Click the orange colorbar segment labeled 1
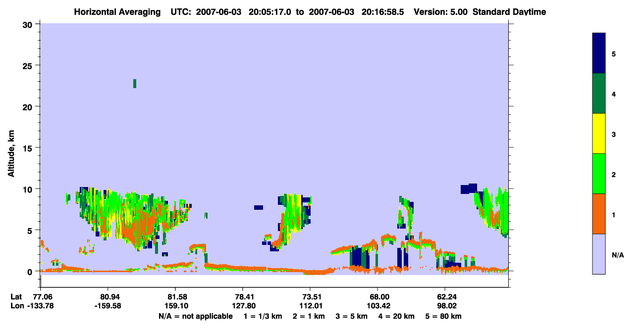Image resolution: width=644 pixels, height=330 pixels. tap(599, 214)
